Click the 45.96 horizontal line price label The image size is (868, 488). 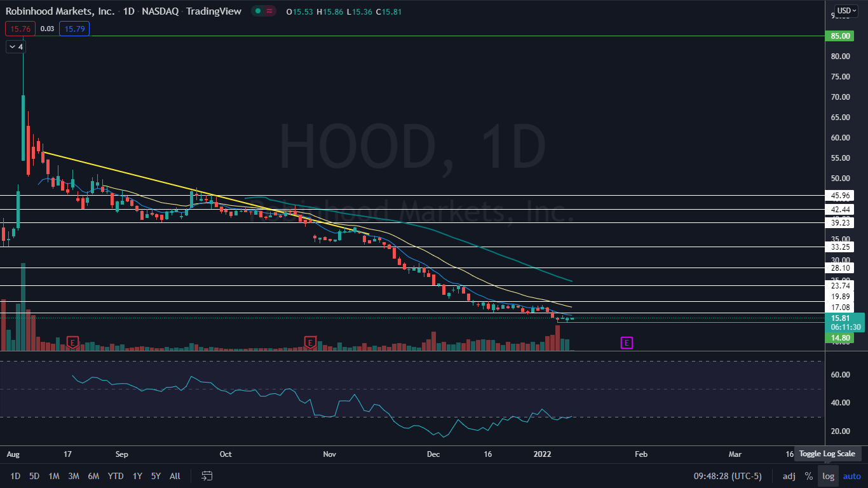[841, 195]
